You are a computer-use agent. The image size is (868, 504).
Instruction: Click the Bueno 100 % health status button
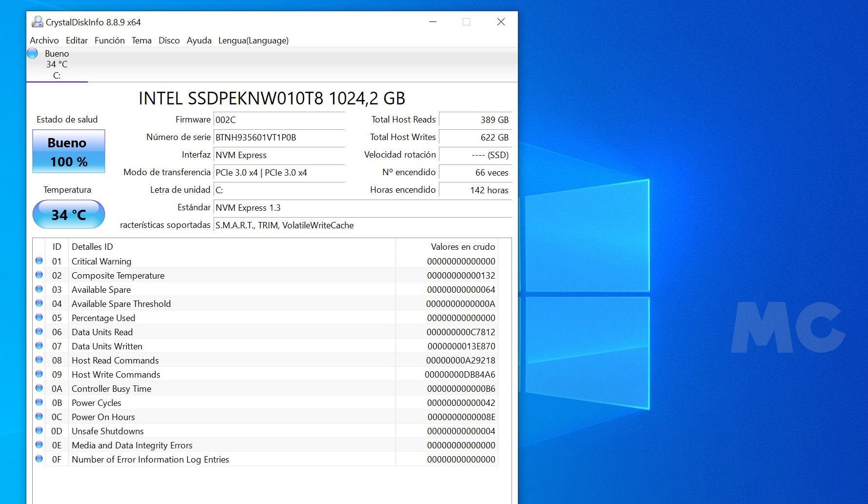pyautogui.click(x=69, y=151)
